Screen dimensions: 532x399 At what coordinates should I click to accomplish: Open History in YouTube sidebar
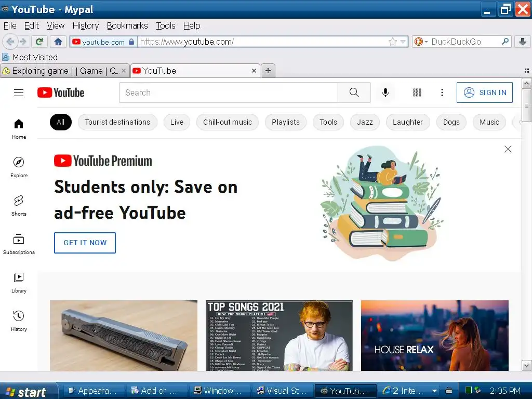tap(19, 321)
